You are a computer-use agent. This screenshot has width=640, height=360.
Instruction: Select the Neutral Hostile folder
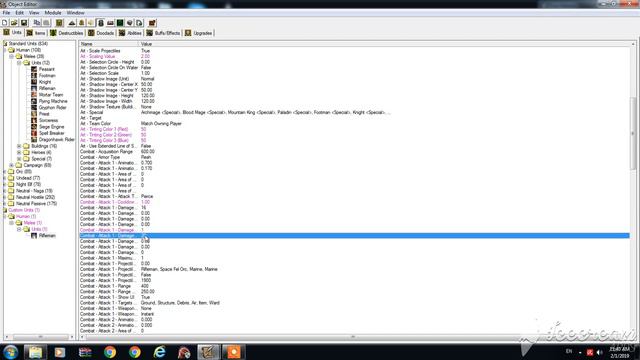click(31, 197)
